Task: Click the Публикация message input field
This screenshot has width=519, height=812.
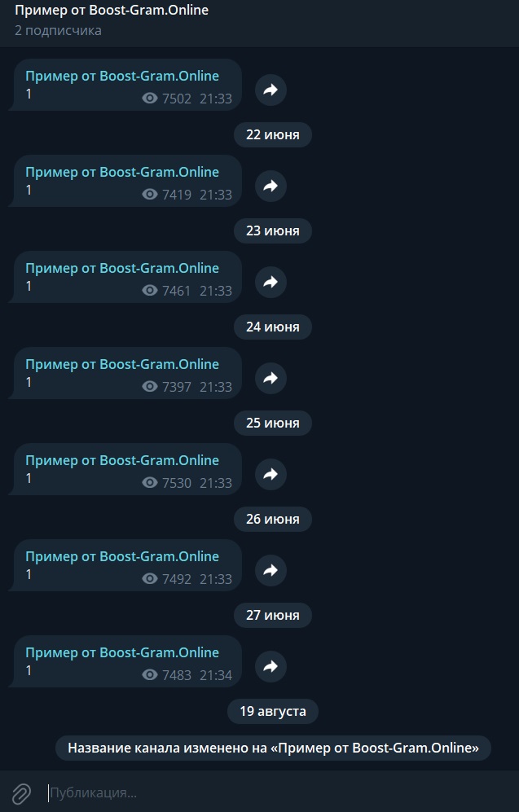Action: coord(279,792)
